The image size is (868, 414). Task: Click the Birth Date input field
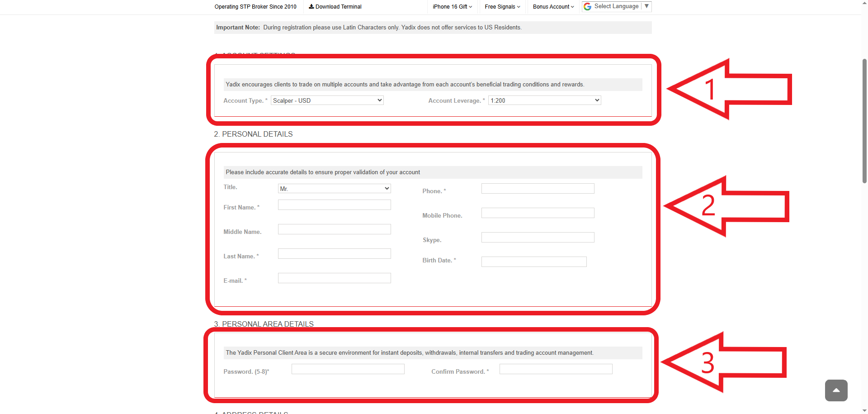tap(534, 262)
